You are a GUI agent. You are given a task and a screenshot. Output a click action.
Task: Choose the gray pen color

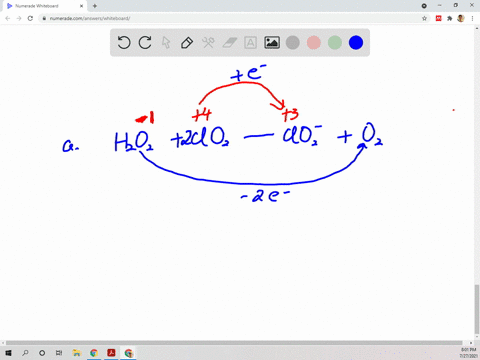(x=293, y=43)
